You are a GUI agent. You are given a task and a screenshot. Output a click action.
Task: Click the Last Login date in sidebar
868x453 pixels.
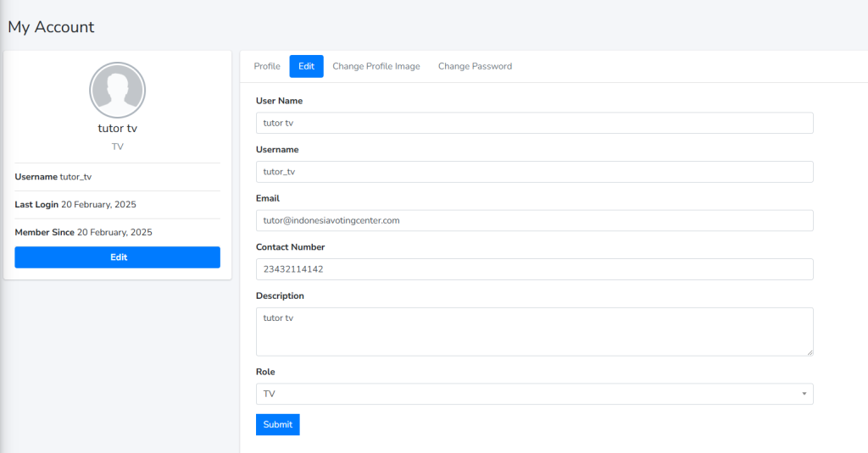coord(98,205)
